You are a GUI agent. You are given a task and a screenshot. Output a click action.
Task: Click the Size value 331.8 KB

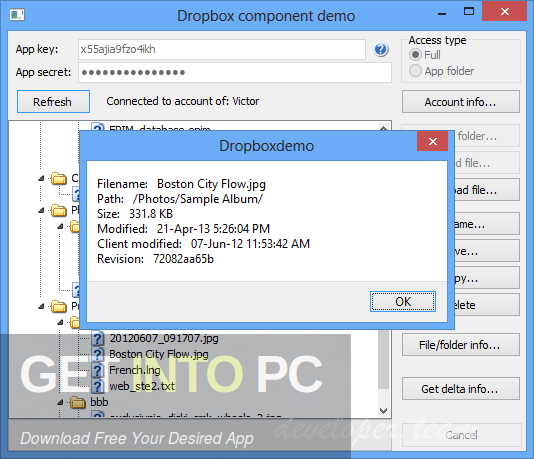151,214
